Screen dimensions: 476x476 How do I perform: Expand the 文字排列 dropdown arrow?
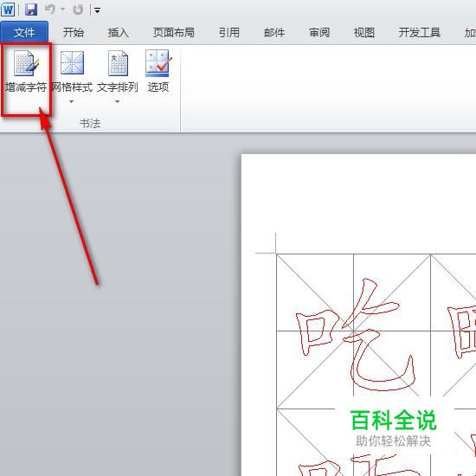click(117, 101)
